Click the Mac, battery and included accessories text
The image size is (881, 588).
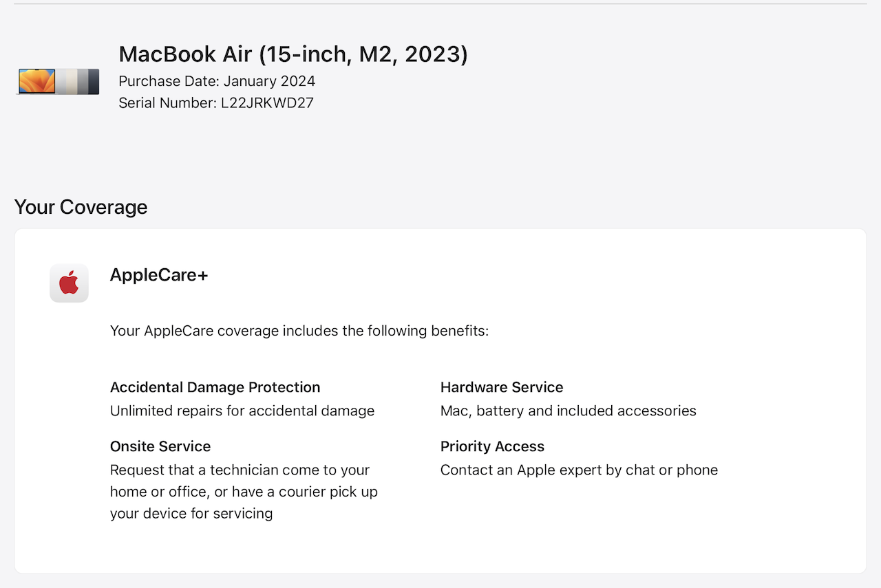[x=569, y=411]
